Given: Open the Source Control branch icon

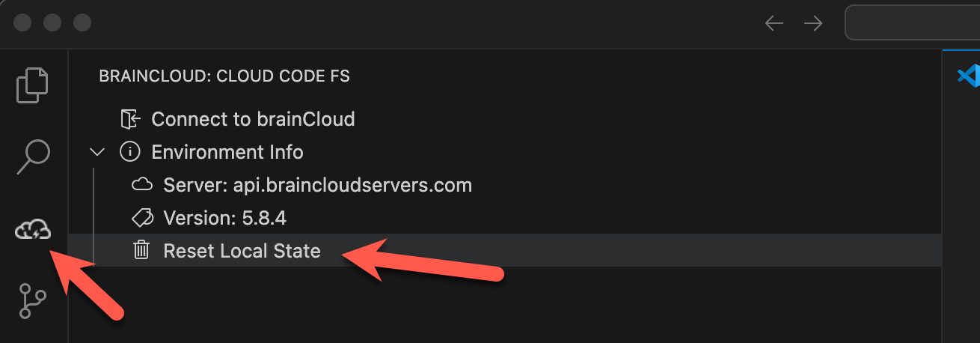Looking at the screenshot, I should click(32, 302).
